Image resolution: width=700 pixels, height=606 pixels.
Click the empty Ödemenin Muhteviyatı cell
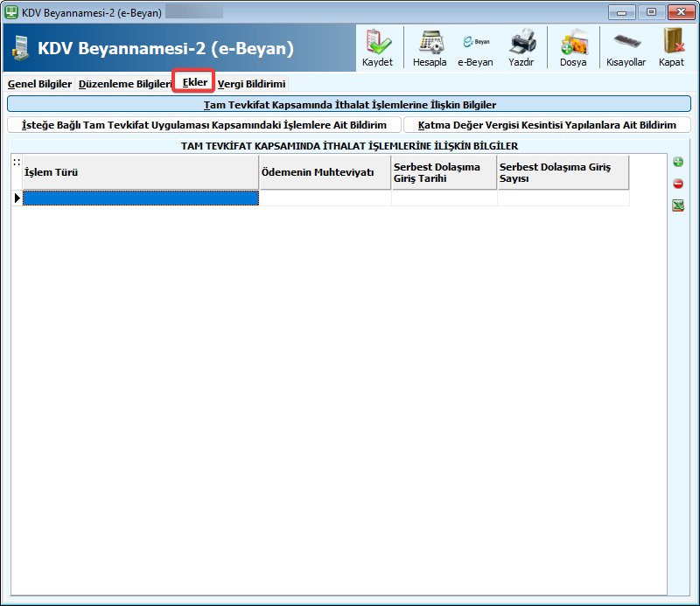[325, 199]
